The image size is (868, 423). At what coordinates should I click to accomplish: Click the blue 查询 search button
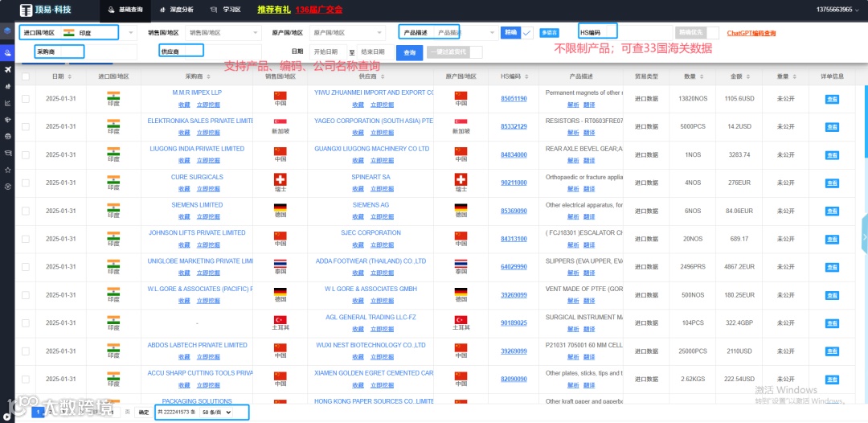click(x=410, y=52)
